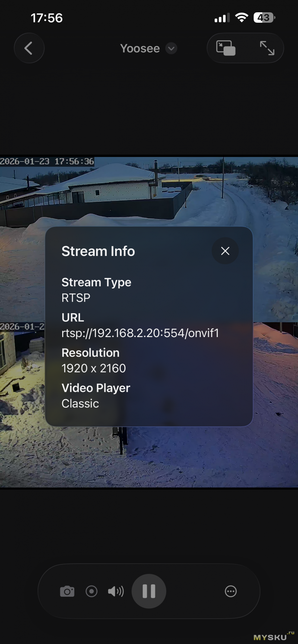The image size is (298, 644).
Task: Tap the cellular signal bars
Action: click(x=222, y=18)
